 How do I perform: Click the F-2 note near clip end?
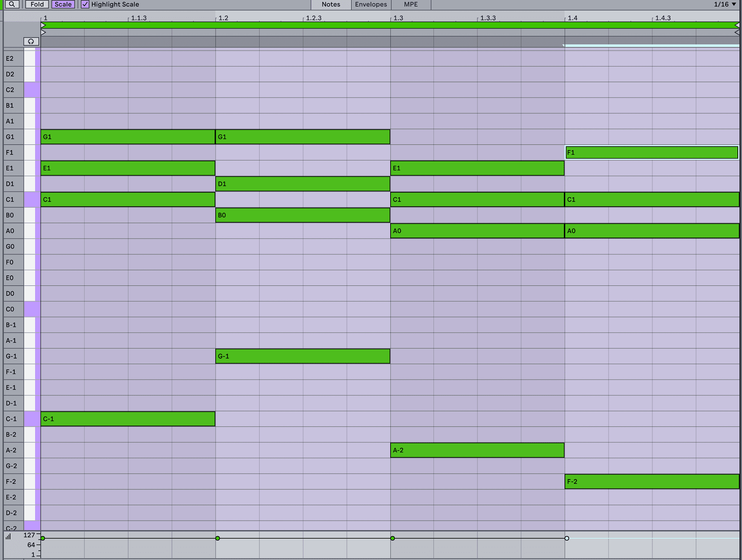click(652, 481)
